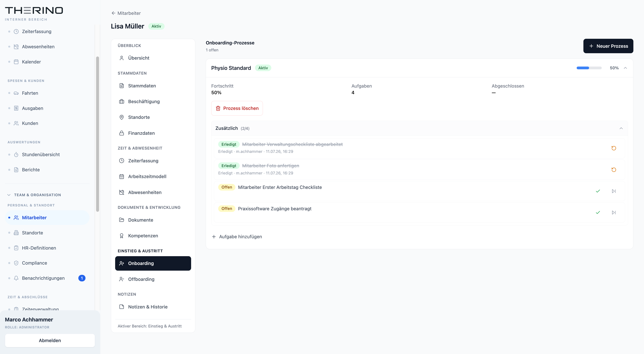Reset the Mitarbeiter Foto anfertigen task
Image resolution: width=644 pixels, height=354 pixels.
[x=613, y=170]
